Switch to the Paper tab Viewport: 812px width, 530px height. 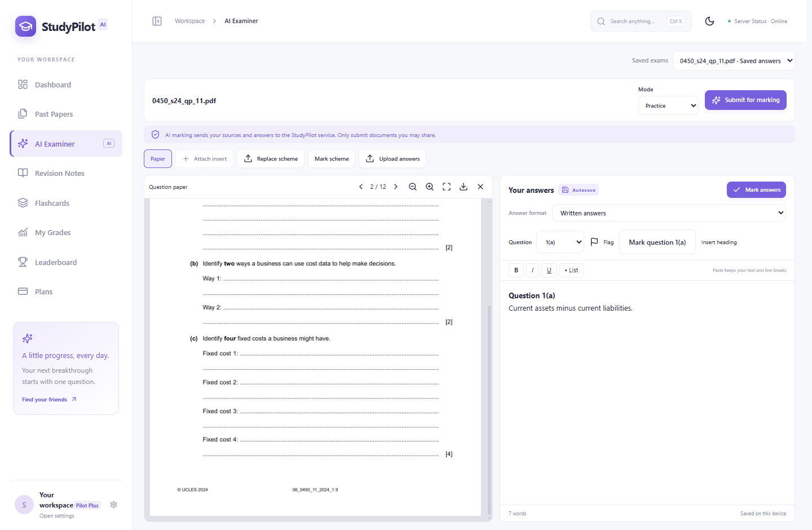pyautogui.click(x=158, y=159)
